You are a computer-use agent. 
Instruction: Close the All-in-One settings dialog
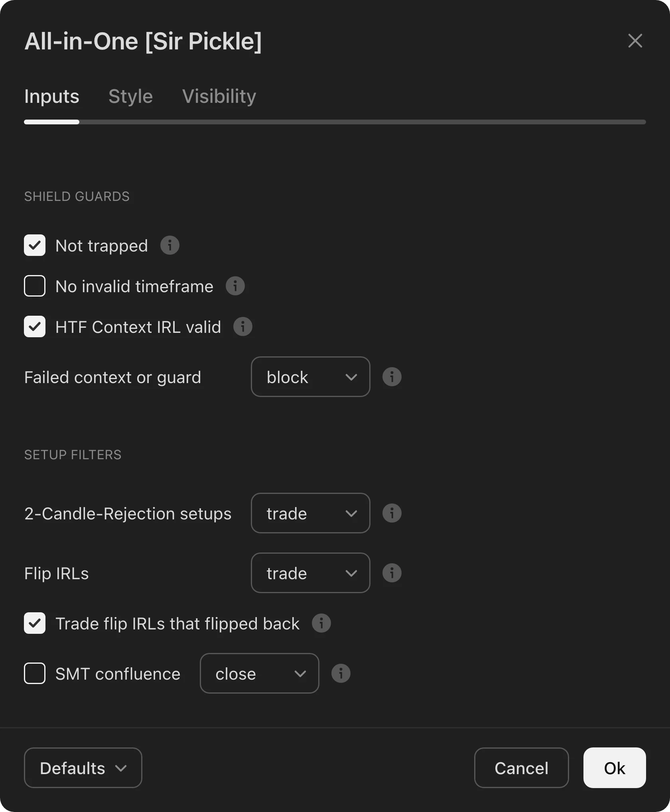tap(635, 41)
